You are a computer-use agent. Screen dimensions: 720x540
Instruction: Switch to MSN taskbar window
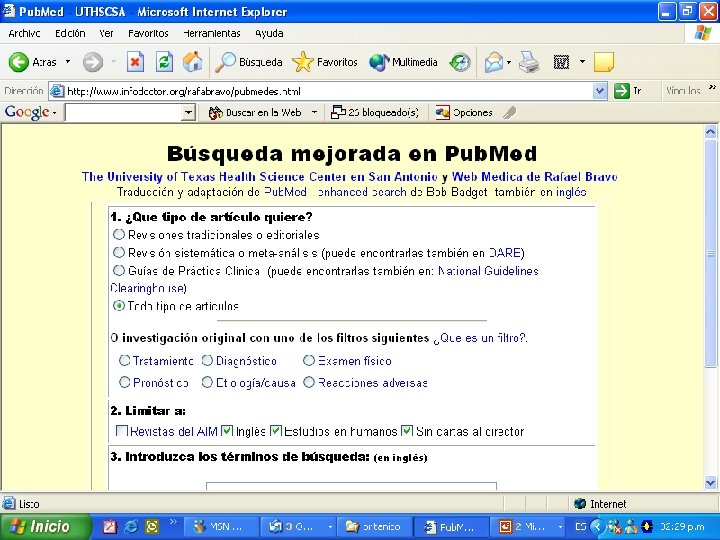[221, 527]
